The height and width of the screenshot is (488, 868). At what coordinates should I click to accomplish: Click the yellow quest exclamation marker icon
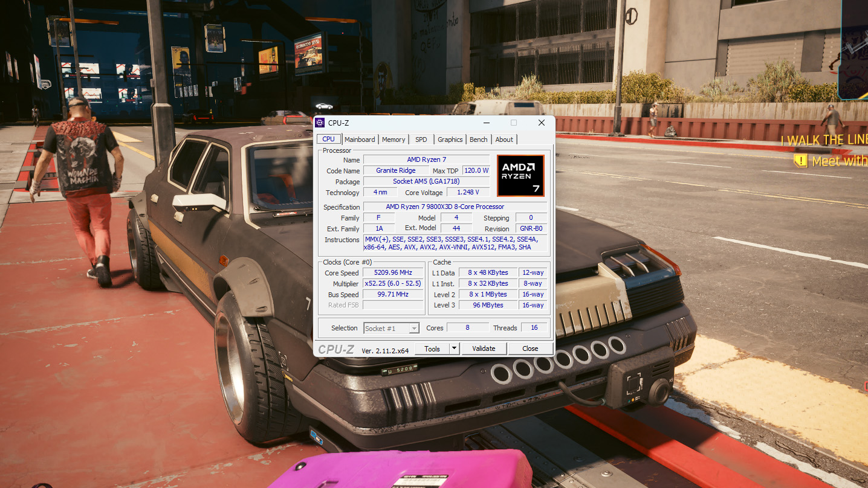pos(801,161)
